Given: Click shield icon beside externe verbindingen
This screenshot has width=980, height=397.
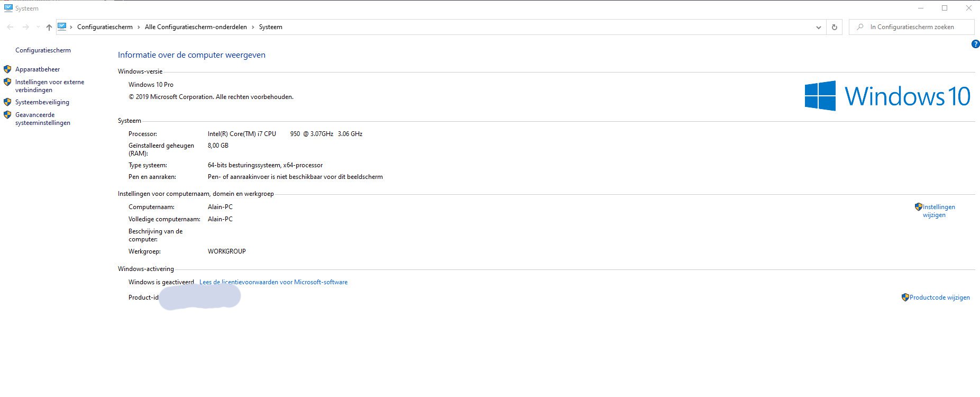Looking at the screenshot, I should [7, 82].
